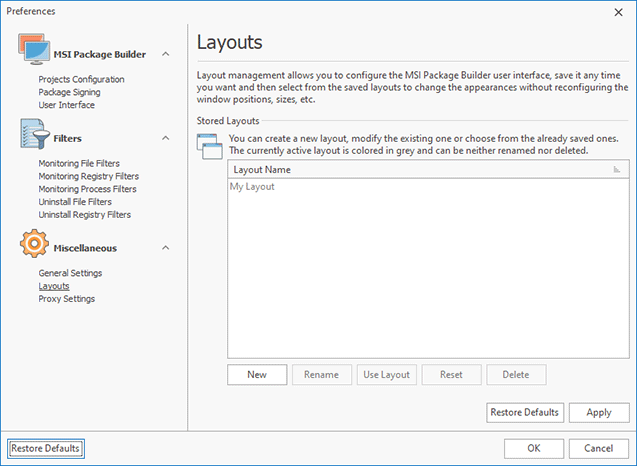The width and height of the screenshot is (637, 466).
Task: Go to User Interface preferences
Action: coord(67,105)
